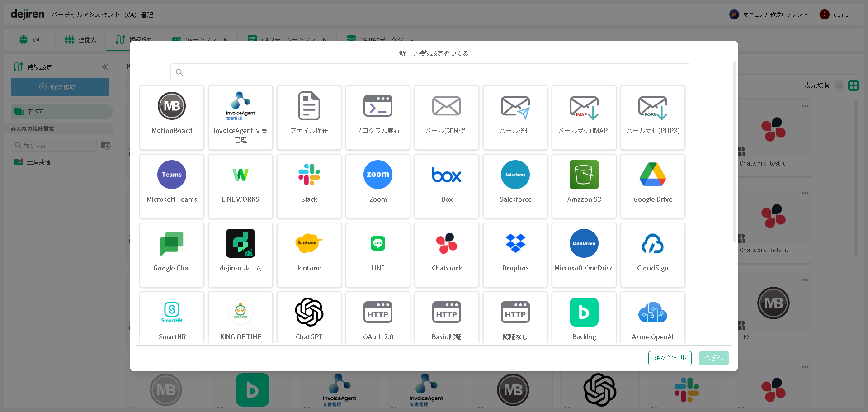Screen dimensions: 868x412
Task: Select the kintone connector
Action: click(x=309, y=244)
